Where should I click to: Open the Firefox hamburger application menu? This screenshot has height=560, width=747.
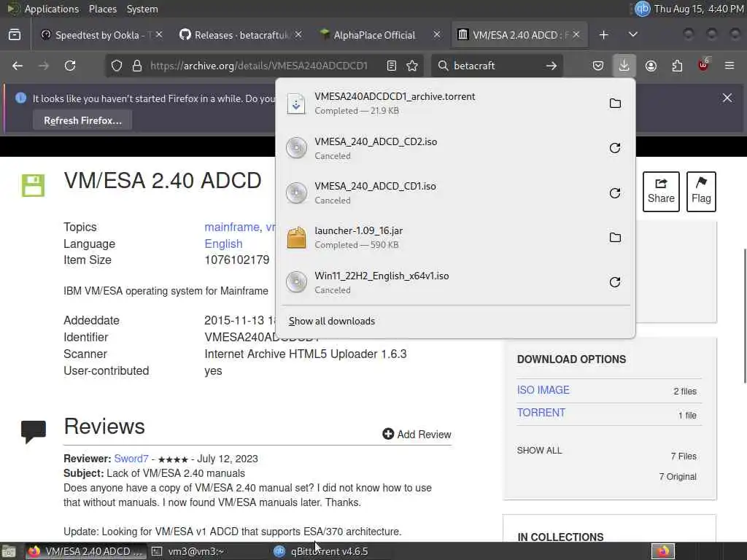coord(729,66)
